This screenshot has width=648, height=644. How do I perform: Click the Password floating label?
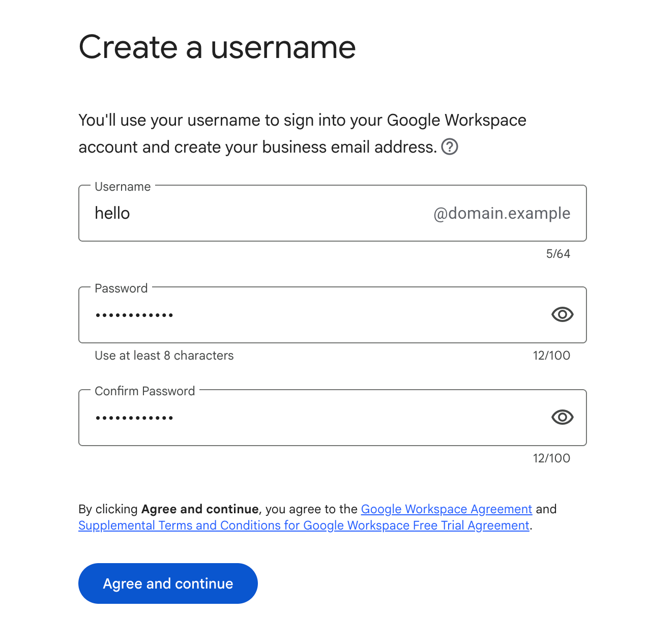[121, 288]
